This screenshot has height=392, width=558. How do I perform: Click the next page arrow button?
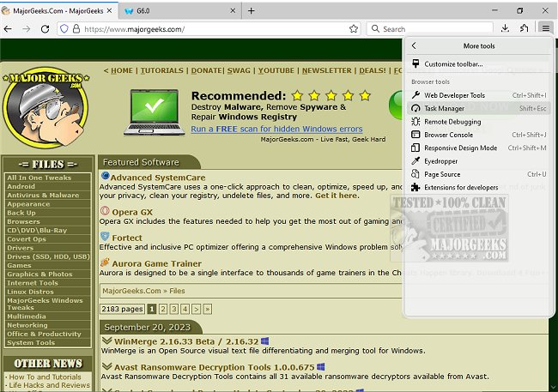(196, 309)
